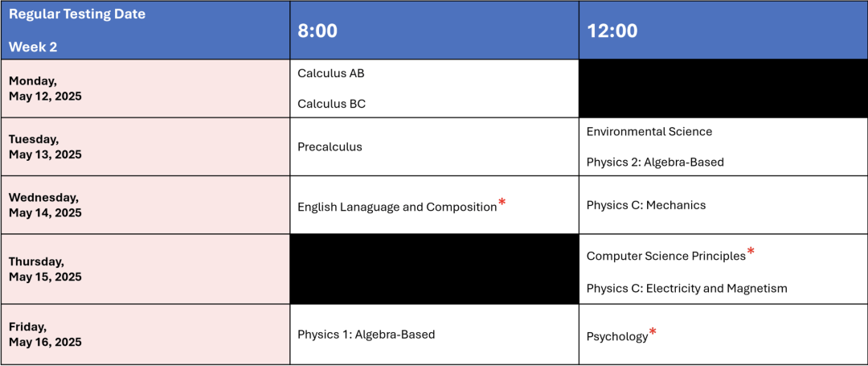The image size is (868, 366).
Task: Select the 8:00 column header
Action: 317,31
